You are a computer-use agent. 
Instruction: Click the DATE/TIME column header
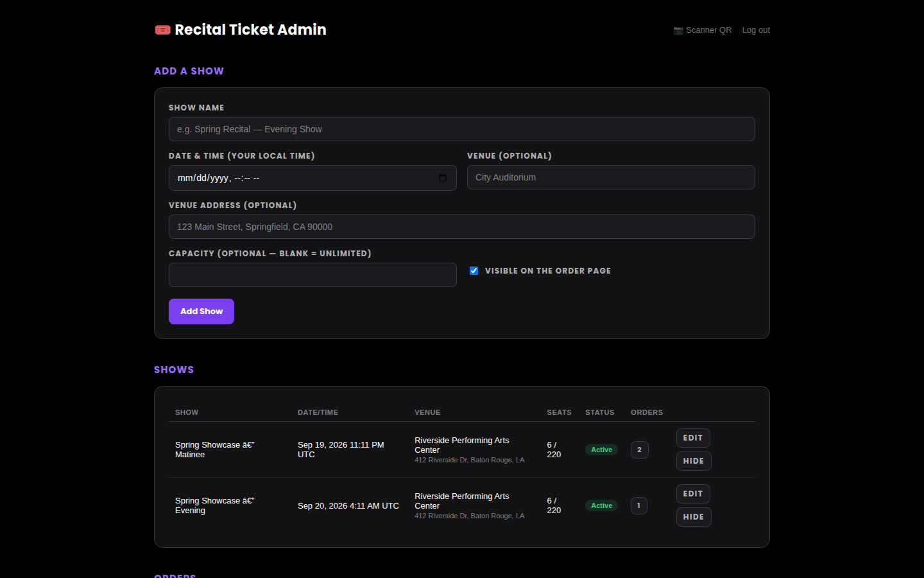coord(318,412)
